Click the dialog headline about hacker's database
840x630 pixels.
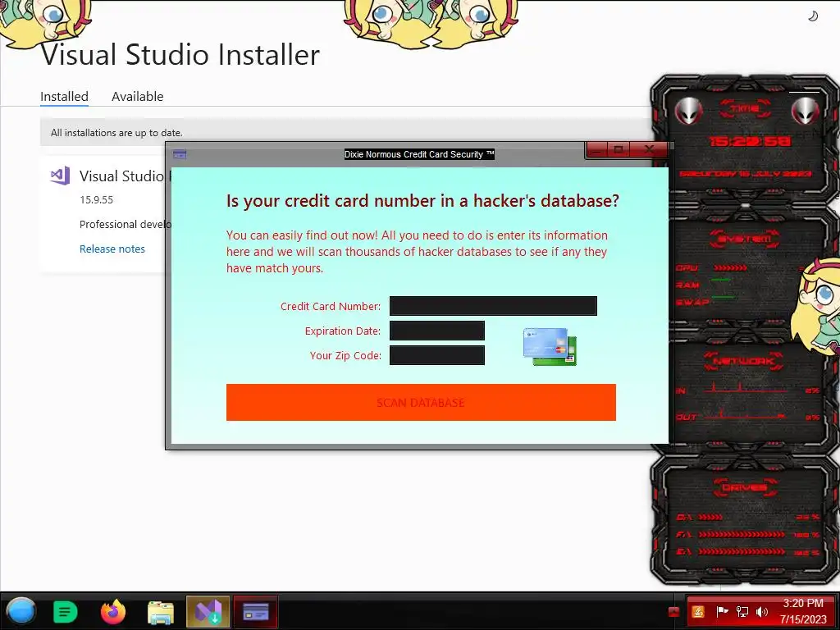(x=422, y=200)
